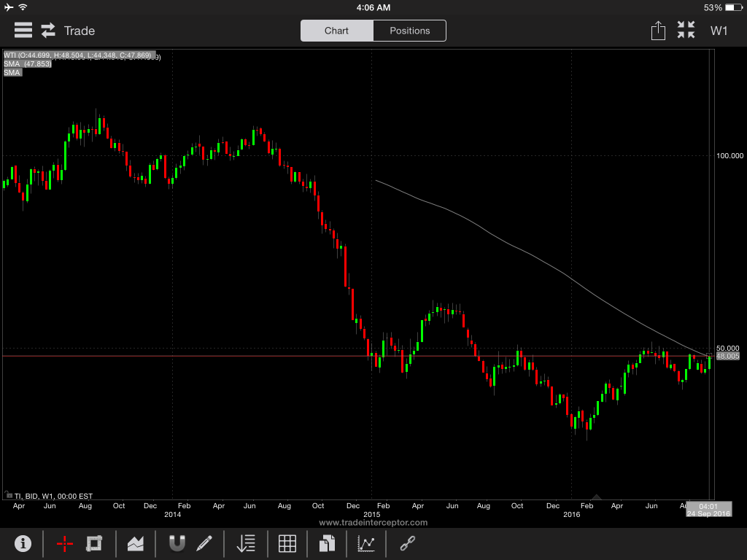This screenshot has height=560, width=747.
Task: Click the 2014 year label on time axis
Action: [x=172, y=514]
